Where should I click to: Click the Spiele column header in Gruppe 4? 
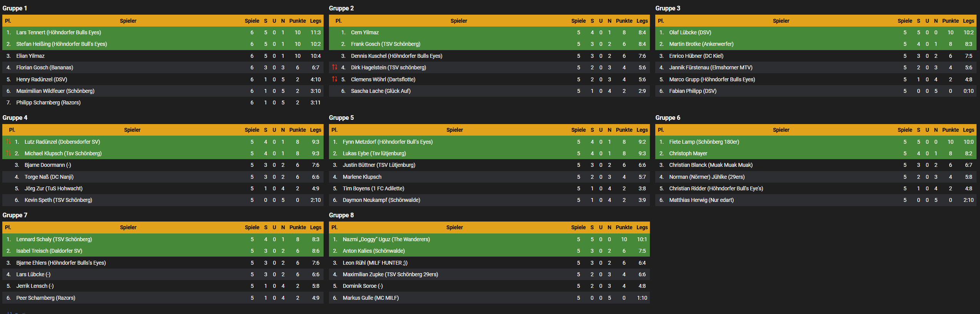point(252,130)
